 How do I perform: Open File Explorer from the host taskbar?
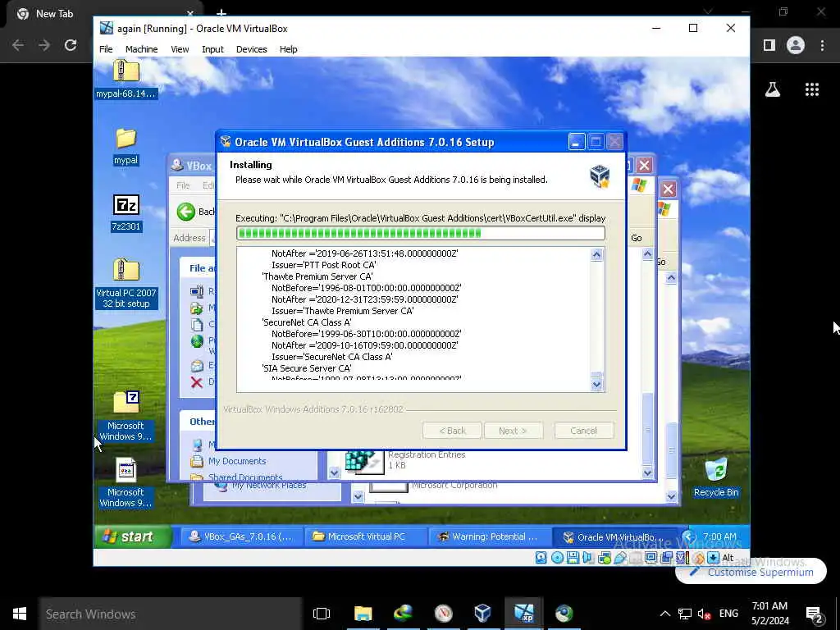point(363,613)
